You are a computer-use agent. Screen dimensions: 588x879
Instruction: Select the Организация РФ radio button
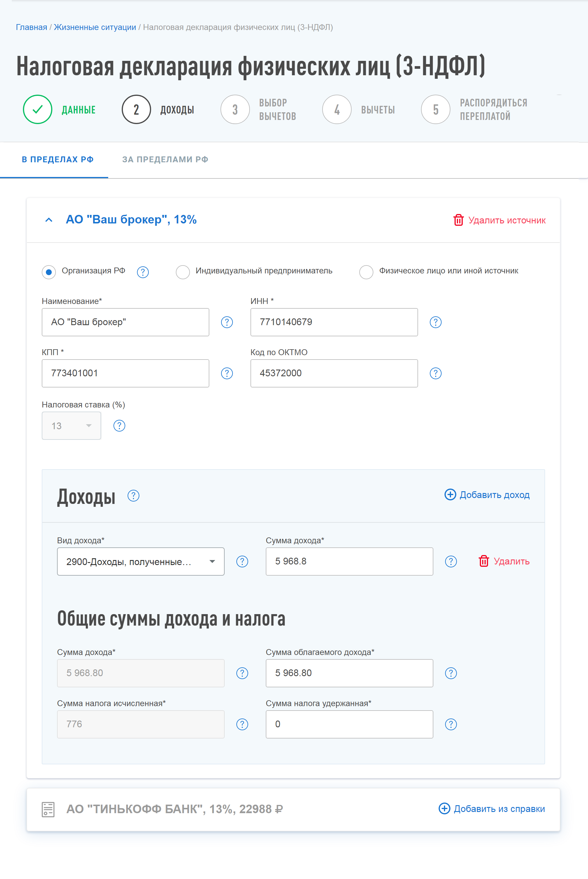coord(49,272)
